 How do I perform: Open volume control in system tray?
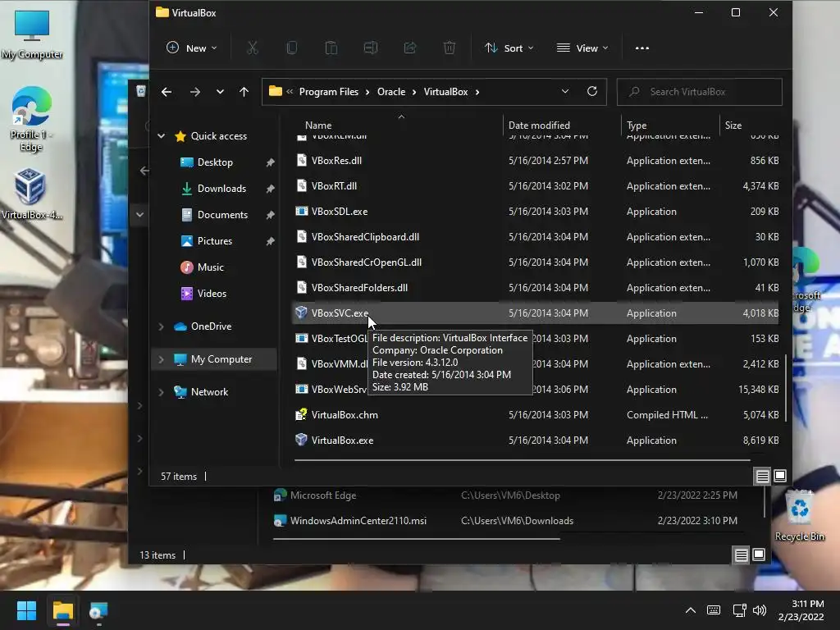[x=759, y=610]
